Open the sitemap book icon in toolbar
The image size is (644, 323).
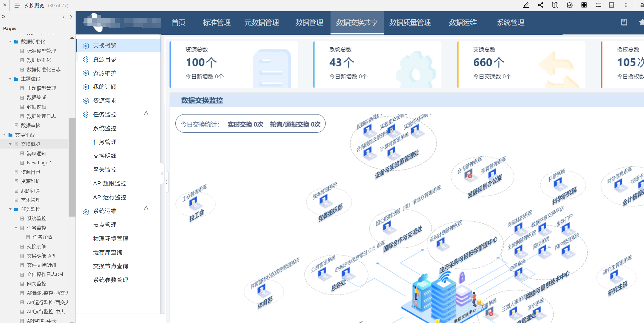tap(555, 5)
